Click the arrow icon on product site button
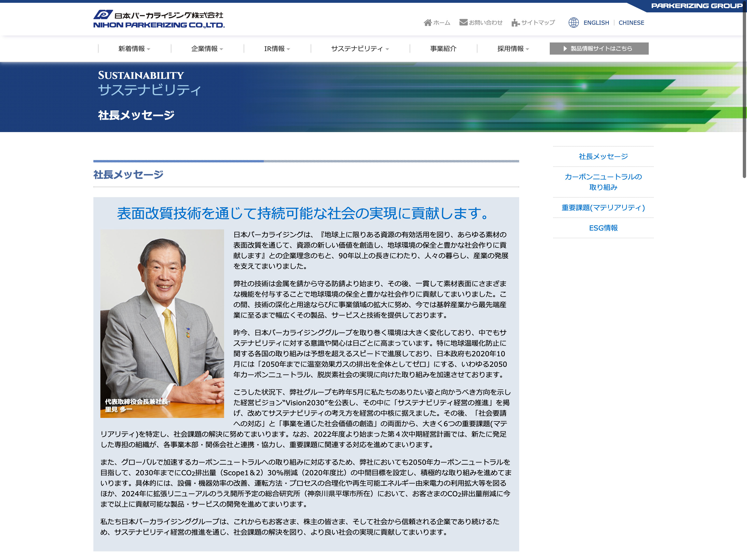Screen dimensions: 747x560 [565, 49]
